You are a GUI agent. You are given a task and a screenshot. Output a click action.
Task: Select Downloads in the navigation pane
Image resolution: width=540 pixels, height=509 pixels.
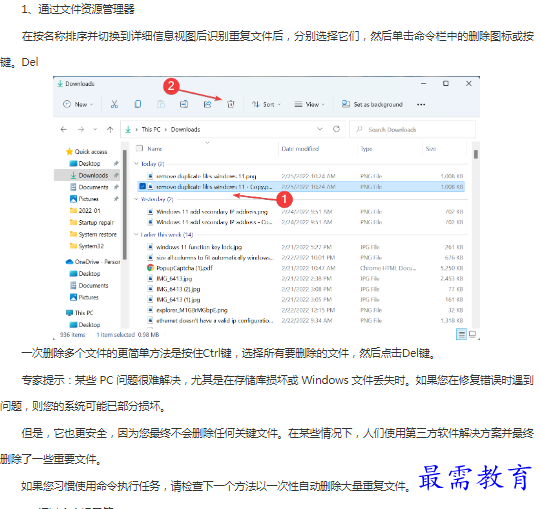coord(87,175)
